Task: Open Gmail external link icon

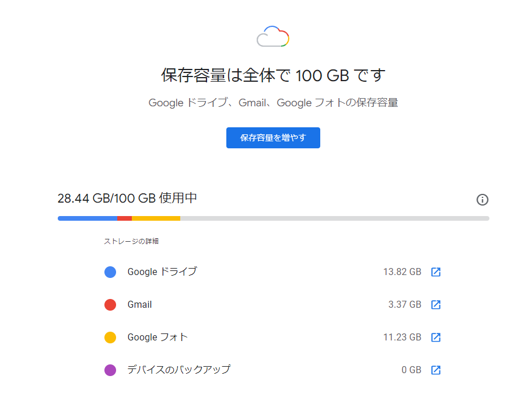Action: [x=436, y=305]
